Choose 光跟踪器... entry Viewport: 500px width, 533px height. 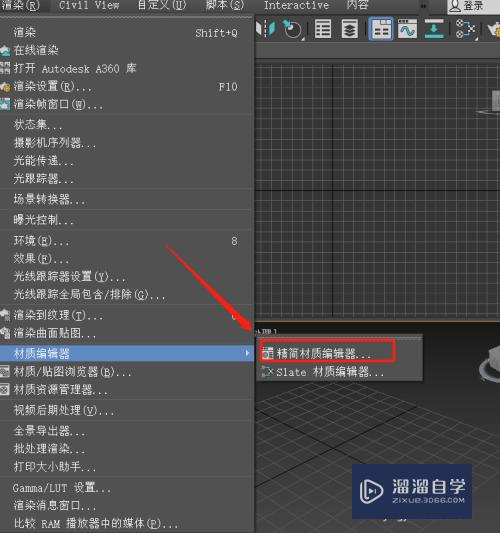(x=126, y=179)
